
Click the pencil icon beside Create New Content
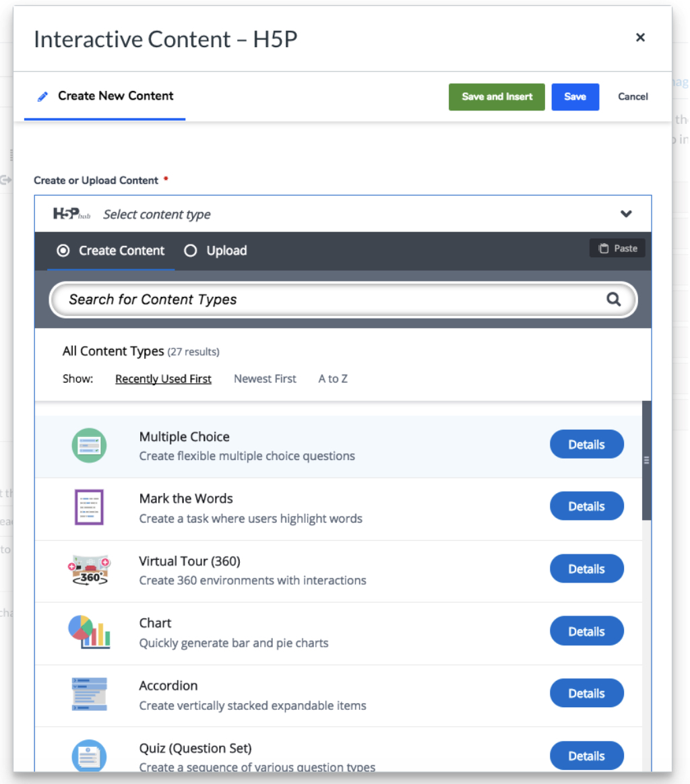point(42,96)
